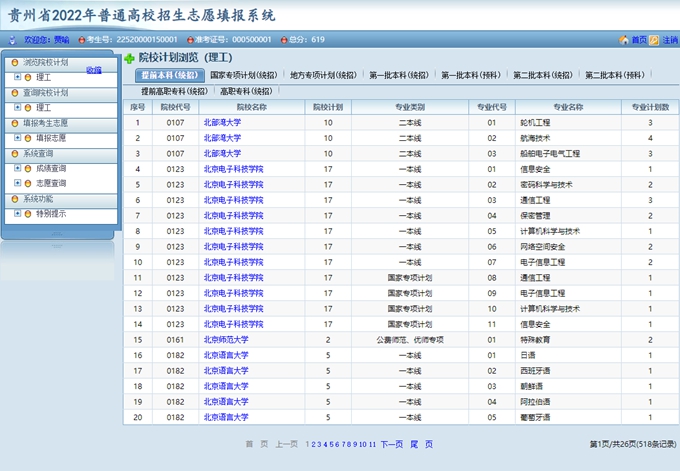The height and width of the screenshot is (471, 680).
Task: Click 国家专项计划 cell in row 11
Action: 410,278
